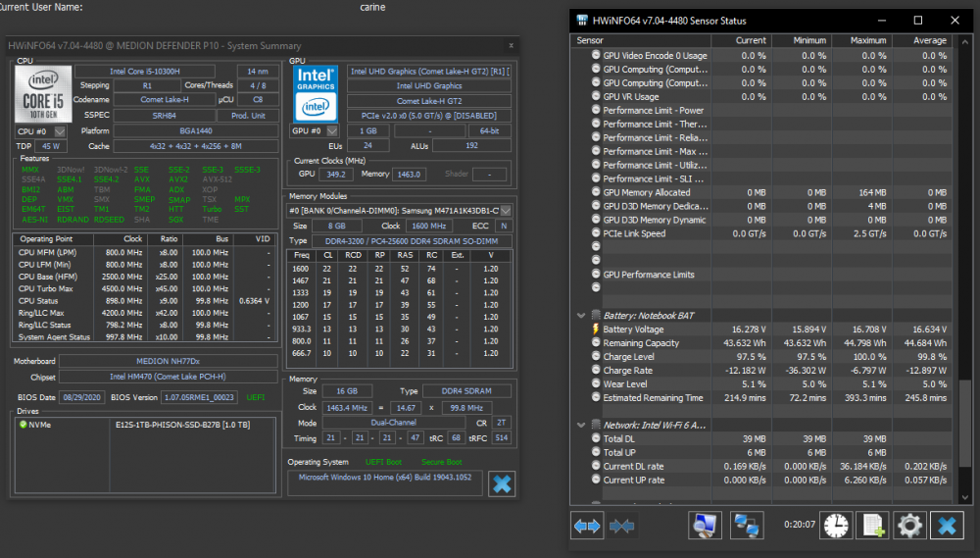Image resolution: width=980 pixels, height=558 pixels.
Task: Collapse the Battery: Notebook BAT section
Action: (x=582, y=316)
